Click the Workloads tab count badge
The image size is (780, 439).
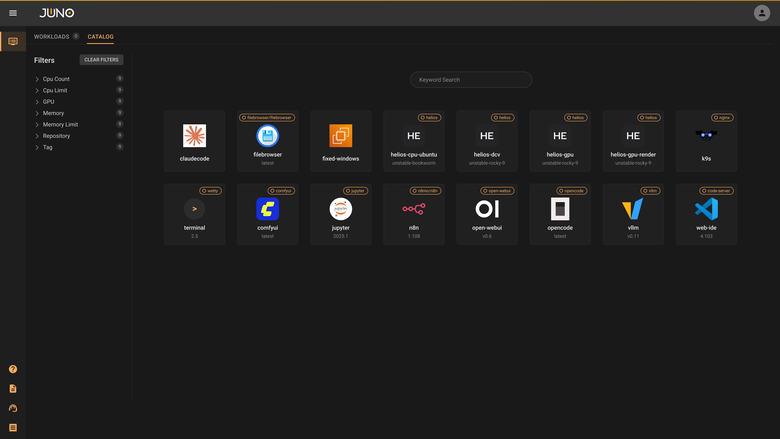pos(76,36)
